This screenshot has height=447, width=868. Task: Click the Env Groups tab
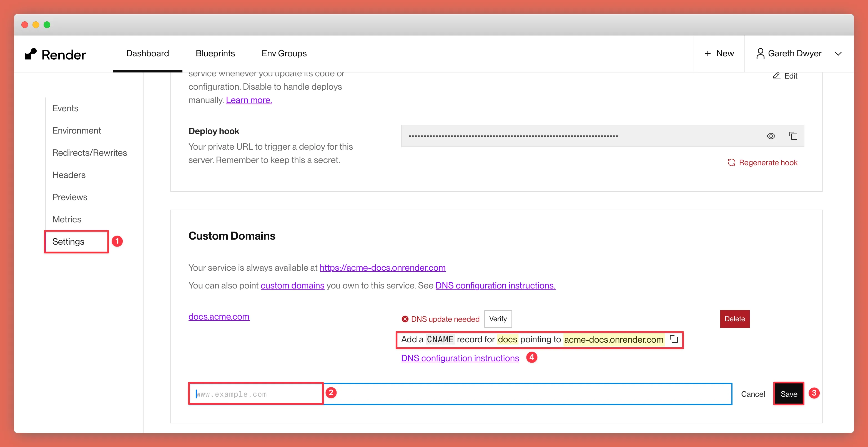pyautogui.click(x=284, y=54)
